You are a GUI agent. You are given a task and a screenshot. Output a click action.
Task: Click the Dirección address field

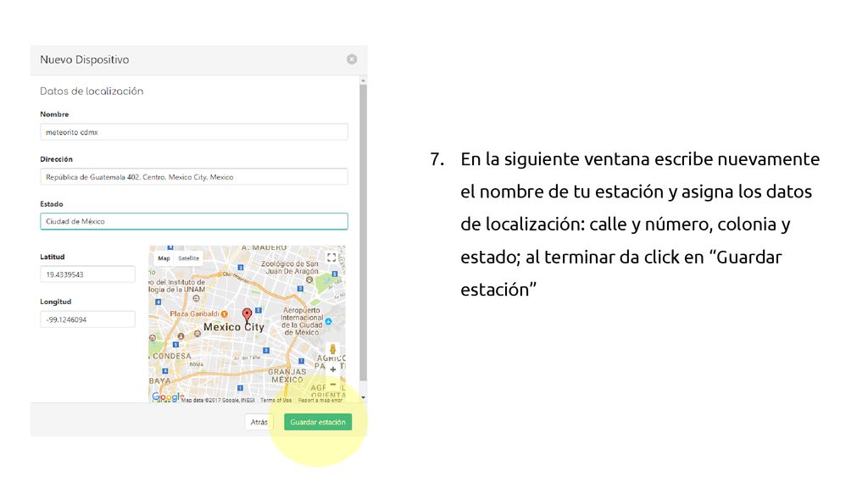[x=194, y=176]
